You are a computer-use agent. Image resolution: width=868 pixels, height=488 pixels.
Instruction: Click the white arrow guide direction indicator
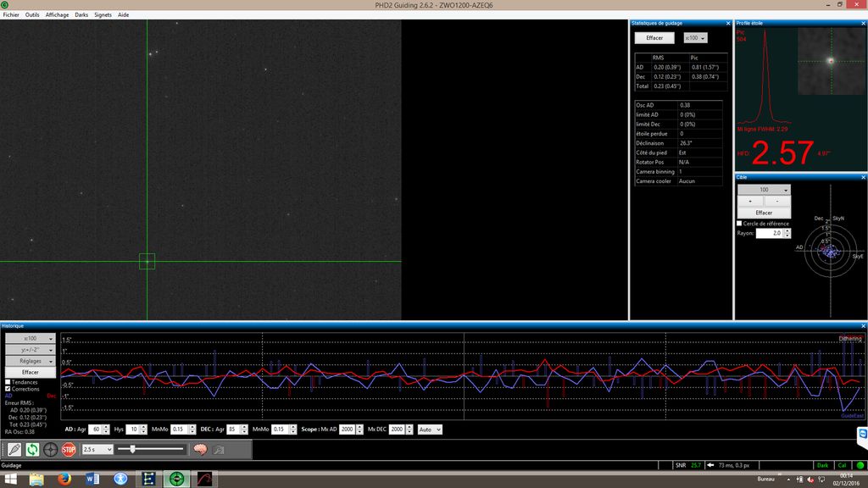tap(710, 465)
